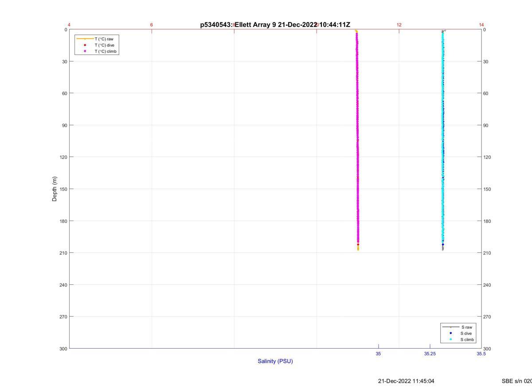
Task: Click the right depth axis label '300'
Action: [x=487, y=349]
